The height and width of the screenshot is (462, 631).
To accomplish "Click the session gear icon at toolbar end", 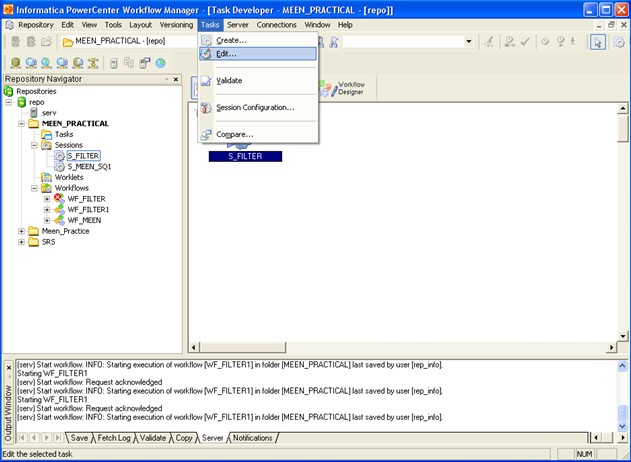I will click(619, 42).
